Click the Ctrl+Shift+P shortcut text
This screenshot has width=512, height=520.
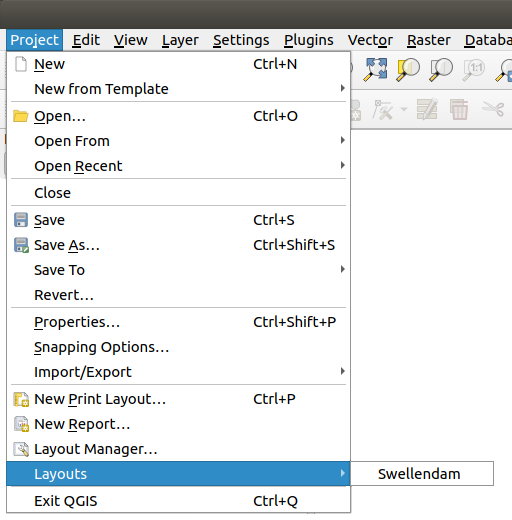[295, 322]
